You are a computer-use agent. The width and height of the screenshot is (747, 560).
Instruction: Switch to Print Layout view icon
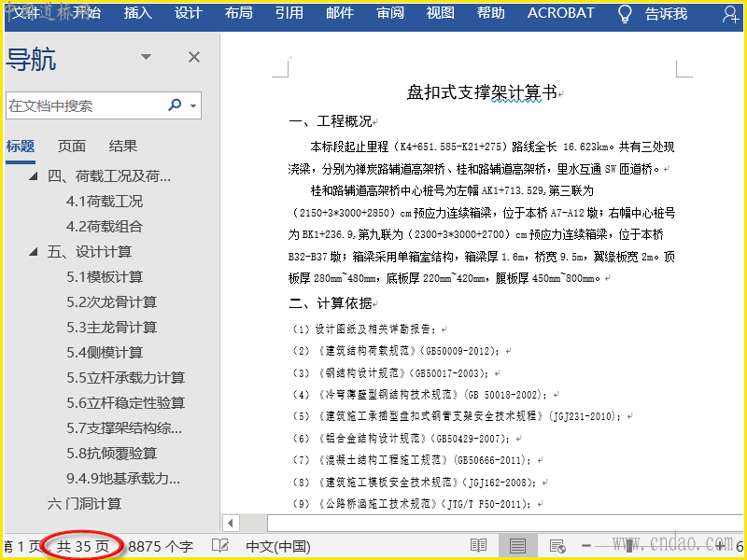coord(517,546)
